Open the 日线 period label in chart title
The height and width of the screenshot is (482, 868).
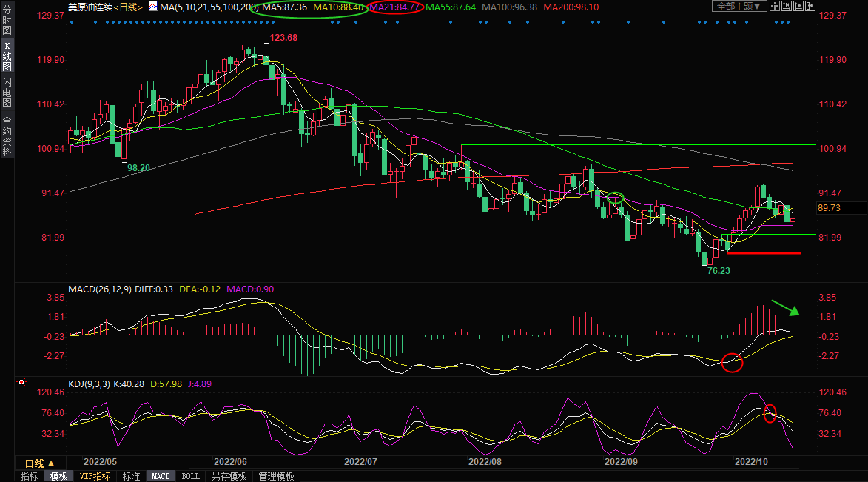pyautogui.click(x=129, y=7)
